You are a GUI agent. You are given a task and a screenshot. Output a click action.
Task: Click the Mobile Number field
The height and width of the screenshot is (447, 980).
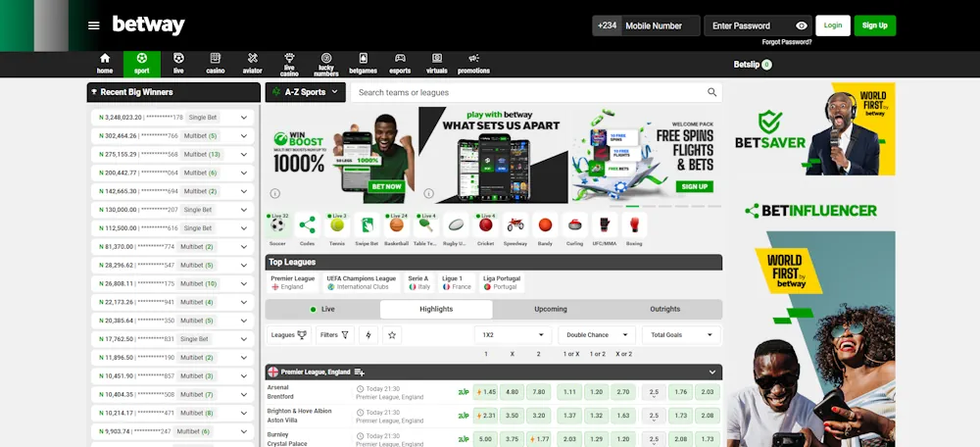[x=661, y=25]
